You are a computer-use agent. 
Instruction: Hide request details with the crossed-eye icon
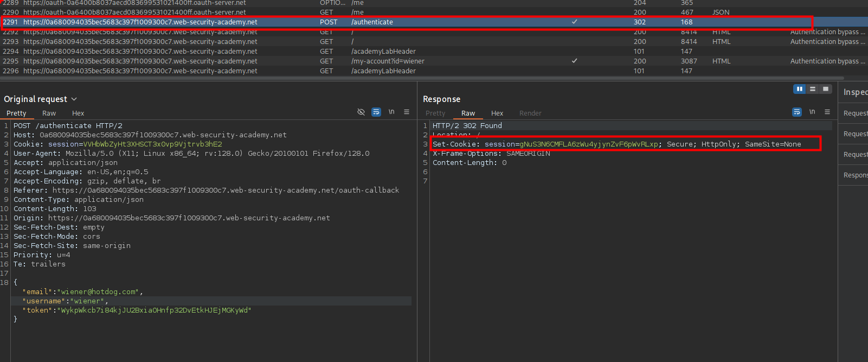(361, 112)
